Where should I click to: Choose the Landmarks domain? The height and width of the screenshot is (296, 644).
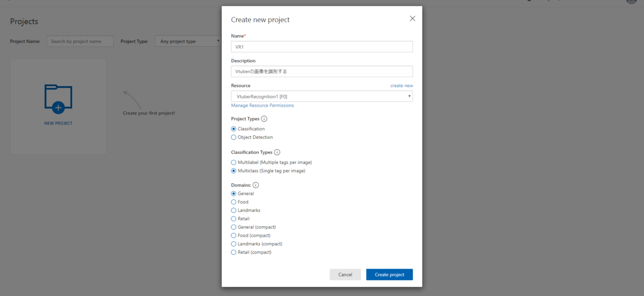point(233,210)
